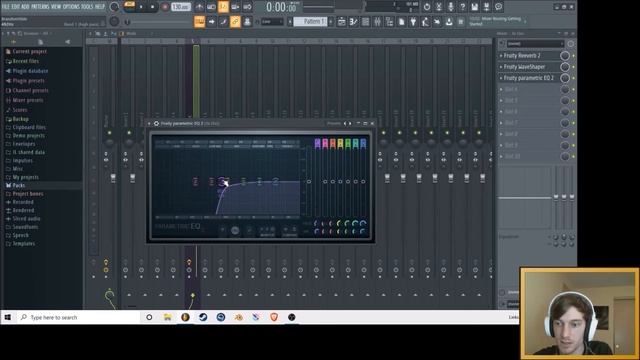Open the VIEW menu

click(x=56, y=7)
